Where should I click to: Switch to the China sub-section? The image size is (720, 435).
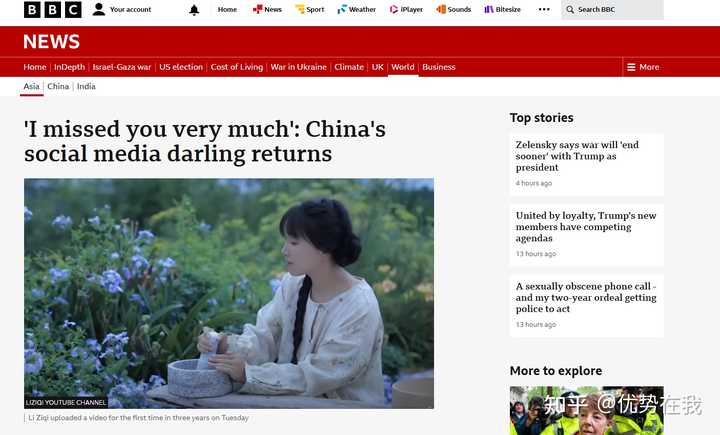[x=58, y=86]
